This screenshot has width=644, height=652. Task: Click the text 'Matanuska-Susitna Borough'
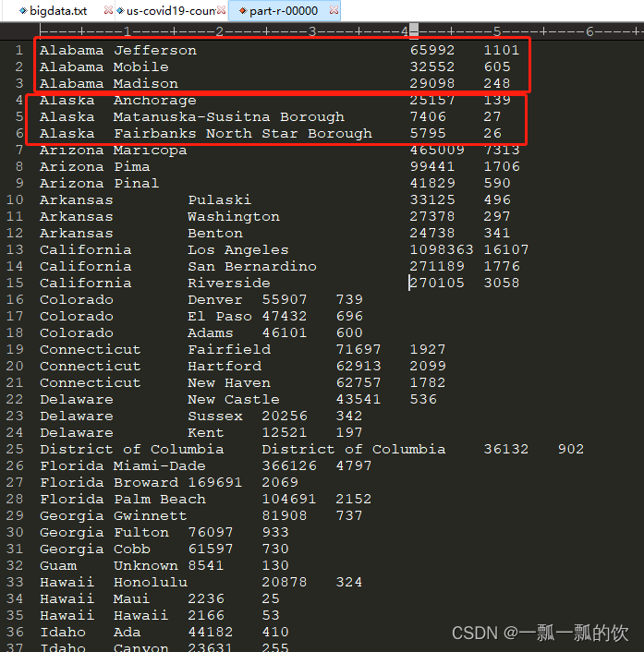point(229,117)
